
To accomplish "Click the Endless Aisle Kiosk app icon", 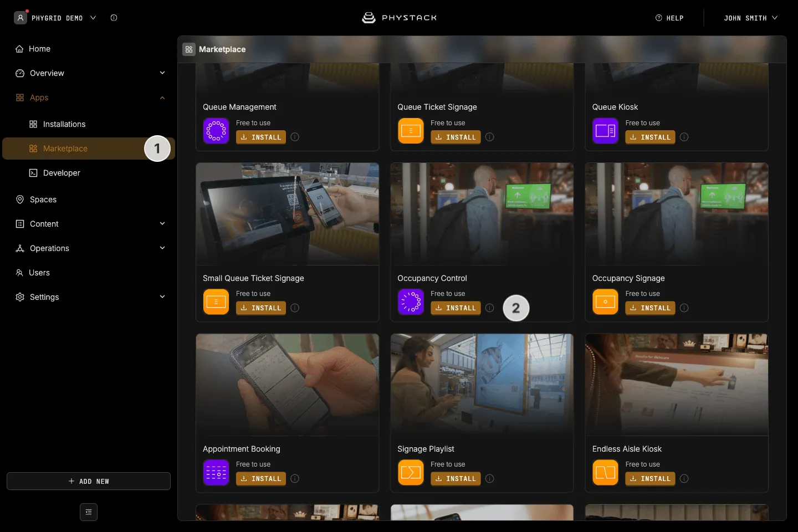I will (605, 473).
